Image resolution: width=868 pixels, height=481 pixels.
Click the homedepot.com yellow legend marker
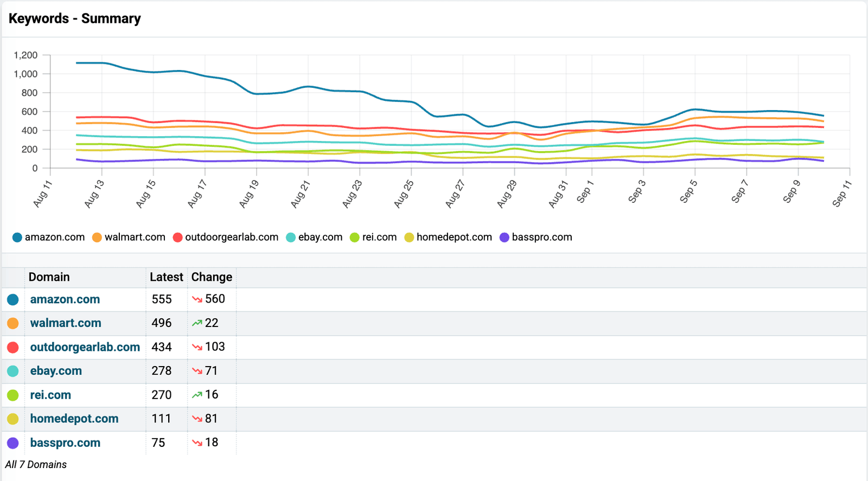[409, 238]
